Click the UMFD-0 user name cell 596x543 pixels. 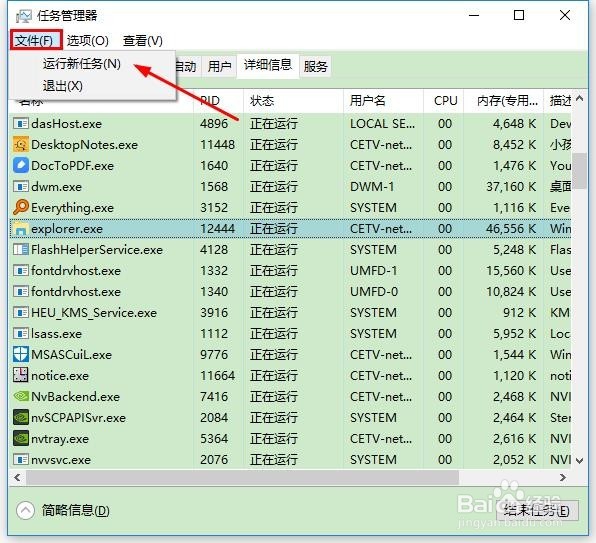[374, 292]
